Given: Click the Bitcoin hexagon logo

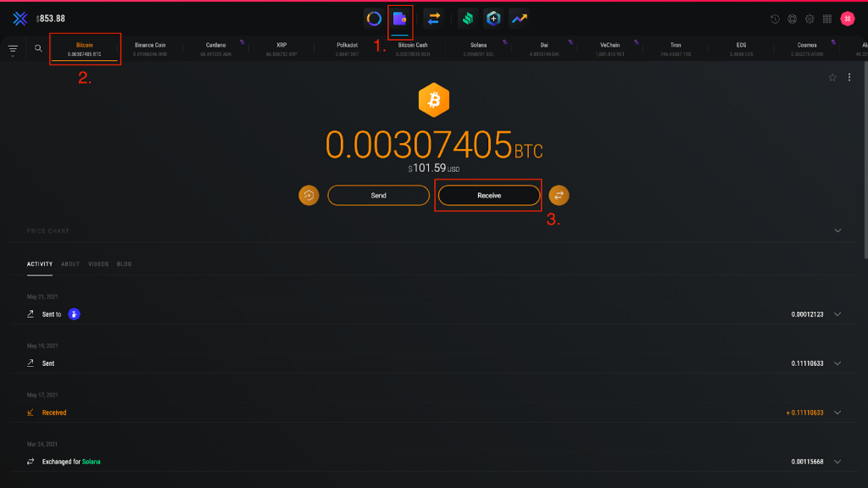Looking at the screenshot, I should pyautogui.click(x=434, y=100).
